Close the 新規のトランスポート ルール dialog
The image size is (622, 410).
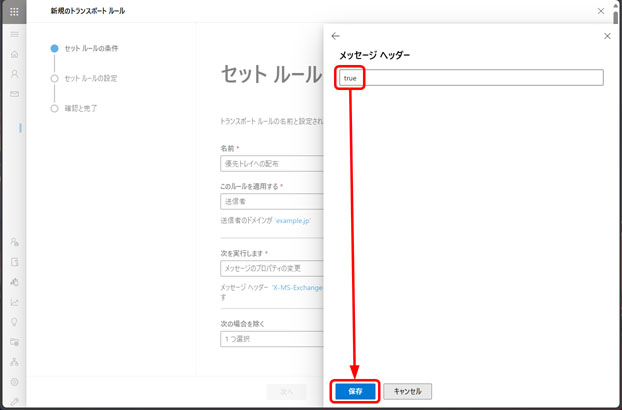(601, 11)
